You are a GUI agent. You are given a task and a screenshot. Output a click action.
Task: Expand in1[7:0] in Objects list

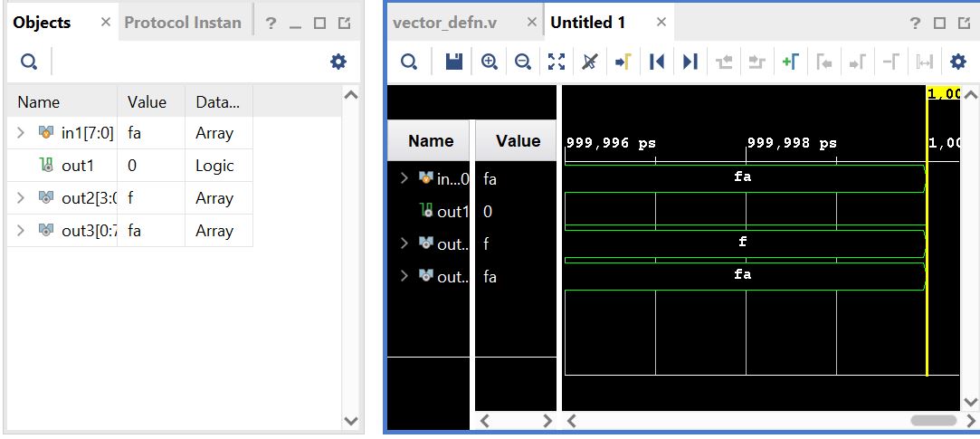[21, 133]
